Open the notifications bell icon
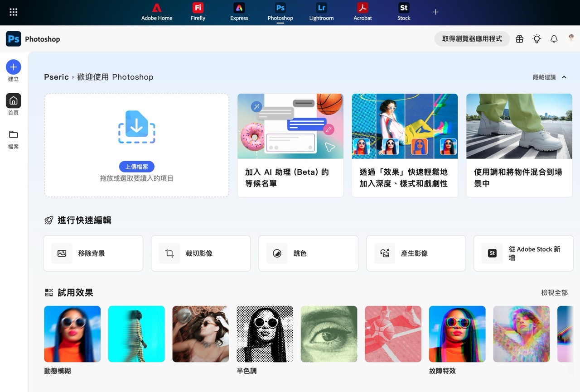The height and width of the screenshot is (392, 580). coord(554,39)
